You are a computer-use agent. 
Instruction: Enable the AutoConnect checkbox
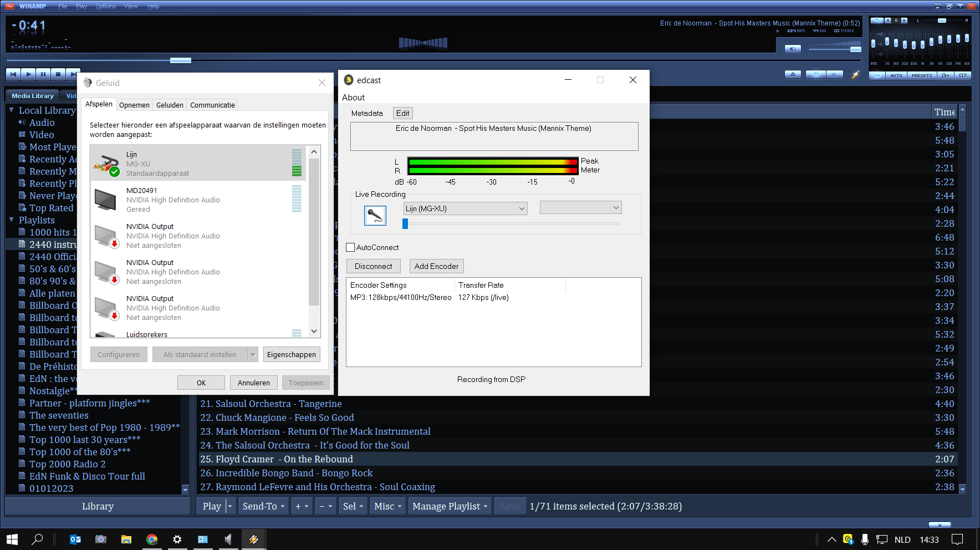[350, 247]
